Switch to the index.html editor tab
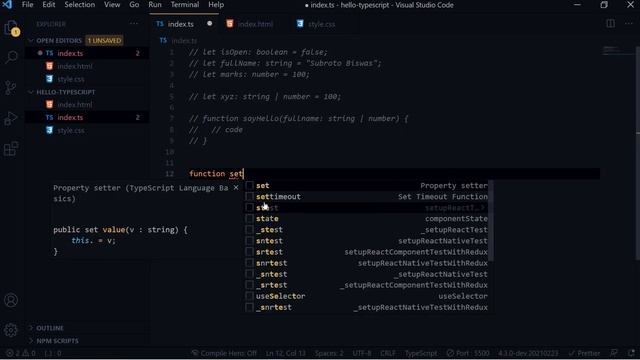Image resolution: width=640 pixels, height=360 pixels. (x=255, y=24)
